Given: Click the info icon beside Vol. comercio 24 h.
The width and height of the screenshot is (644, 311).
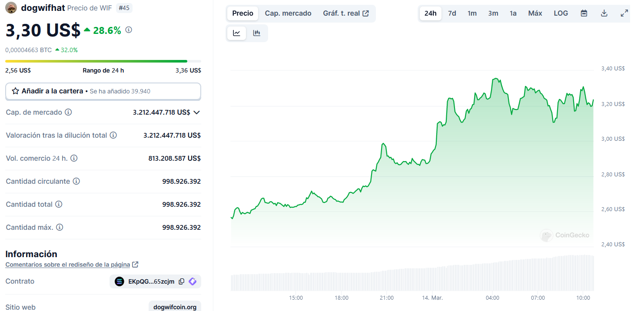Looking at the screenshot, I should pos(74,158).
